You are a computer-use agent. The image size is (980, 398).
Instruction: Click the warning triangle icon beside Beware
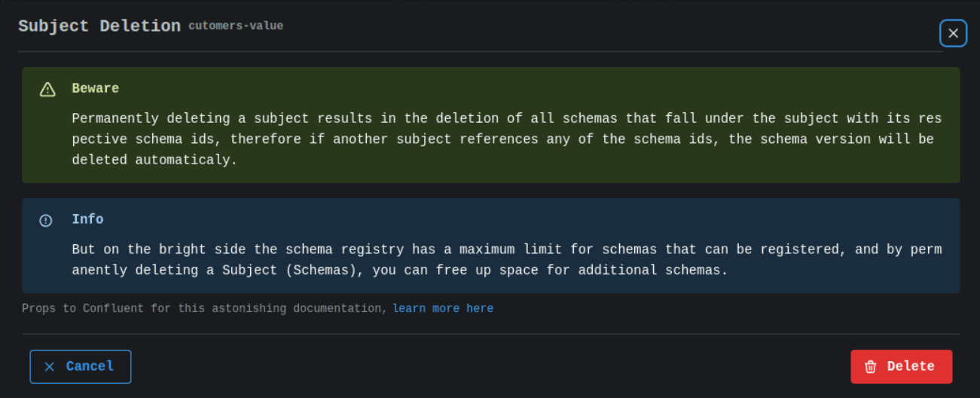coord(47,90)
